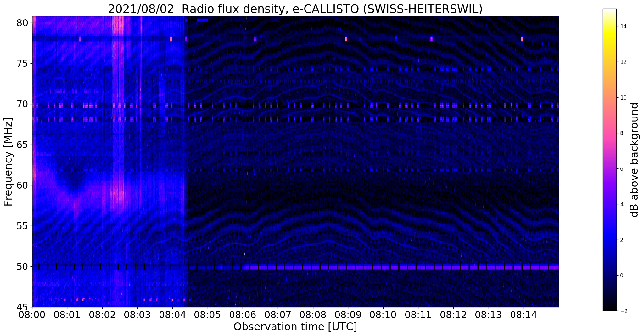Click the 08:13 time tick label

coord(489,315)
